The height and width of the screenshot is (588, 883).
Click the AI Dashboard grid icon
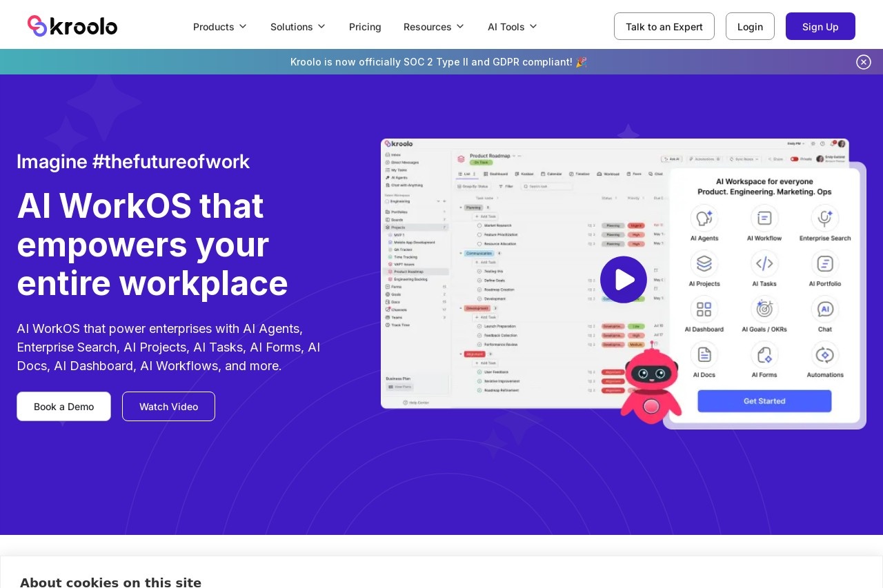[x=704, y=310]
